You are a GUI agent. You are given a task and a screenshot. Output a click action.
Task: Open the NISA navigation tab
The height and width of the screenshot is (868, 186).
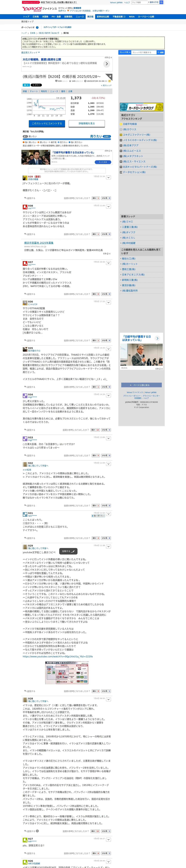132,16
